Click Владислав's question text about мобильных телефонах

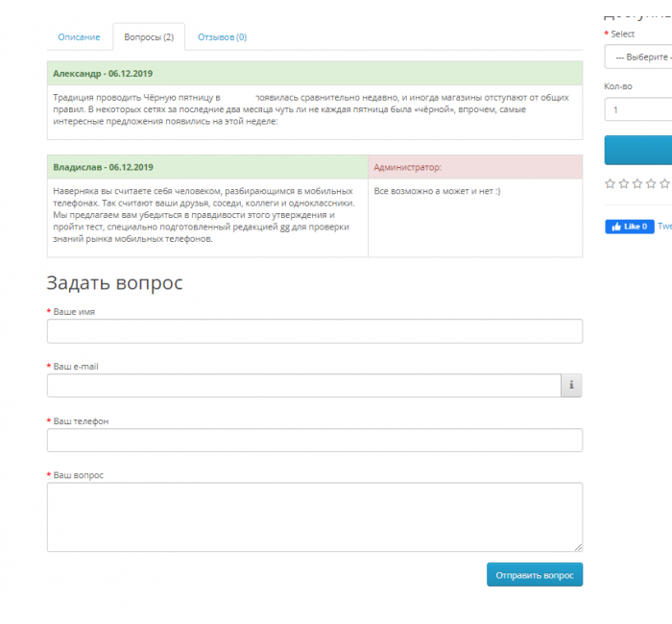pyautogui.click(x=204, y=215)
